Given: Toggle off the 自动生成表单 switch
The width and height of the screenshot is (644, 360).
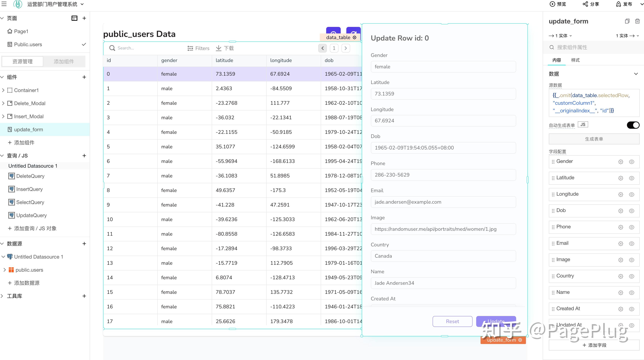Looking at the screenshot, I should 633,125.
